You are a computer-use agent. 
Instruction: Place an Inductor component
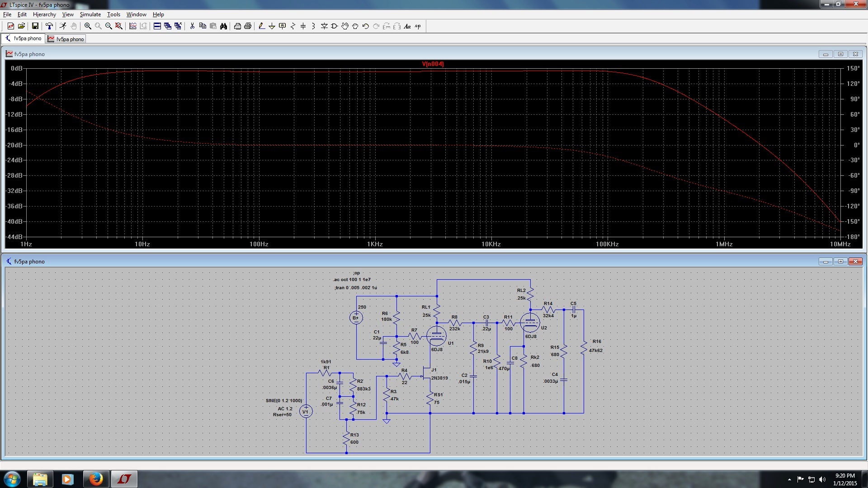314,26
